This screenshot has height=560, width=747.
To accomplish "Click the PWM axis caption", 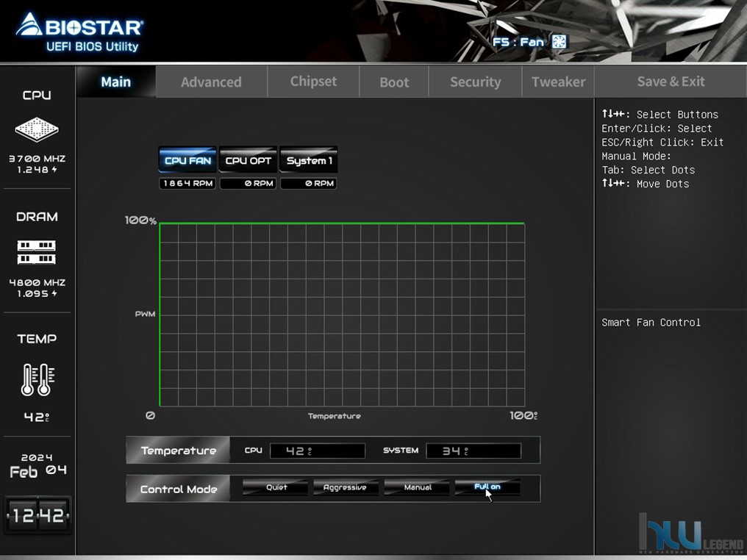I will click(x=145, y=314).
